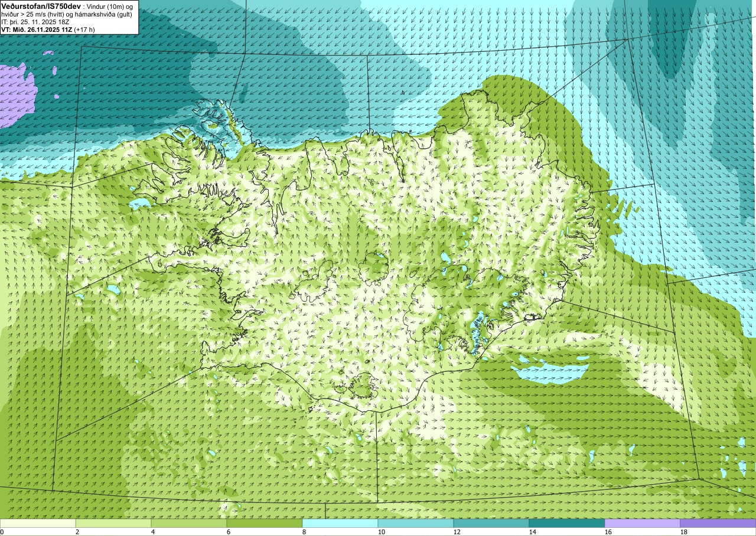Click the legend scale value 18
This screenshot has width=756, height=536.
tap(684, 532)
